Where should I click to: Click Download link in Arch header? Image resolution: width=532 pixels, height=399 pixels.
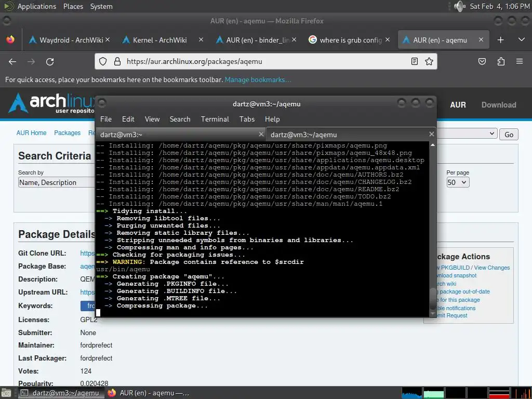click(x=499, y=105)
